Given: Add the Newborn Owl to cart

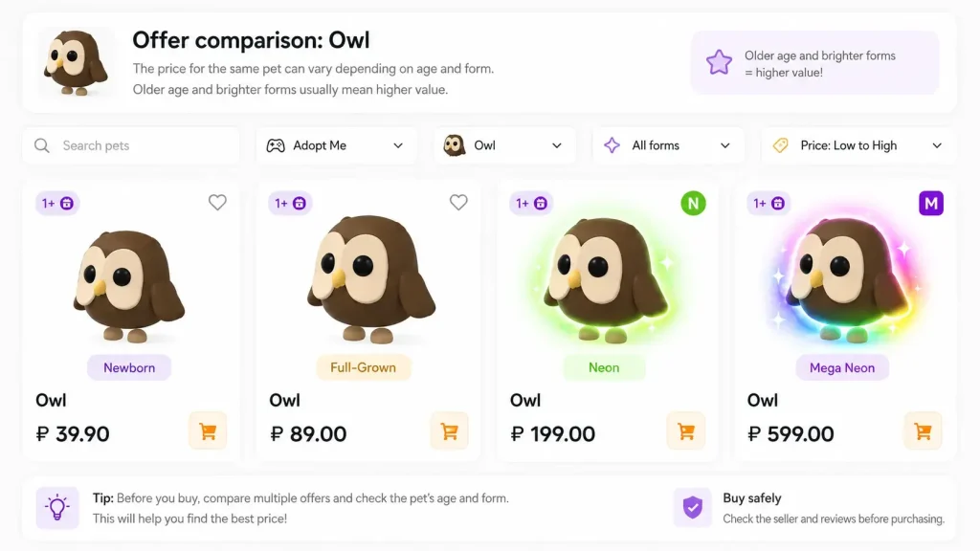Looking at the screenshot, I should (x=208, y=431).
